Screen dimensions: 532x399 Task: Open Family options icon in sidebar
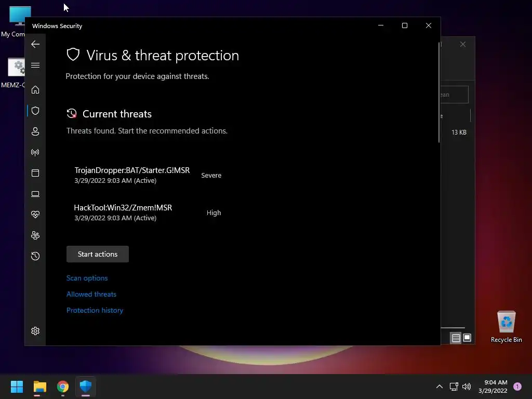point(35,235)
